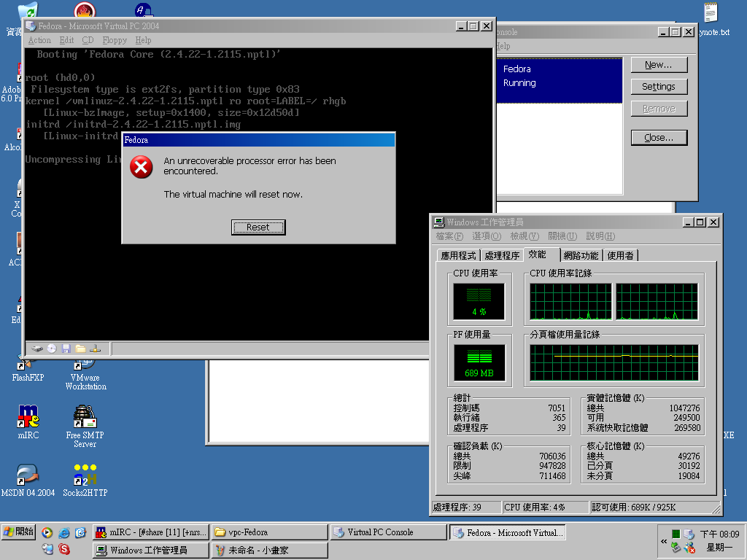The image size is (747, 560).
Task: Launch Internet Explorer from the quick launch
Action: [x=64, y=532]
